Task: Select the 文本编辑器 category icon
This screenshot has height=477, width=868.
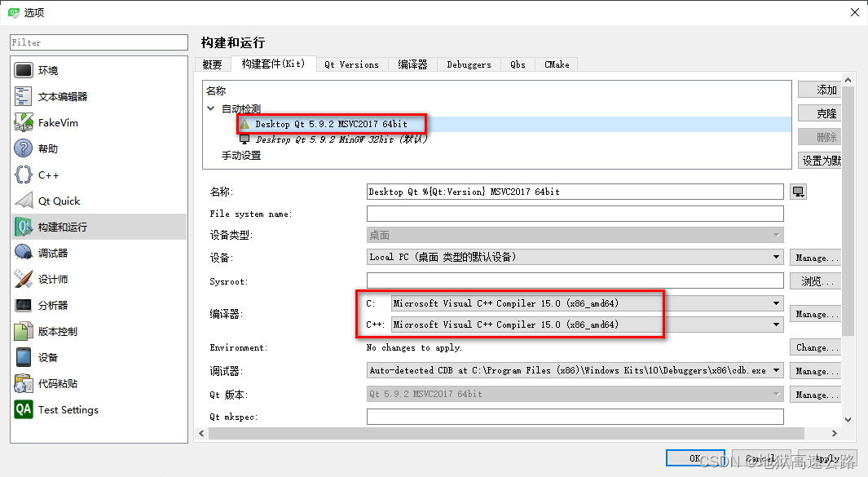Action: 24,96
